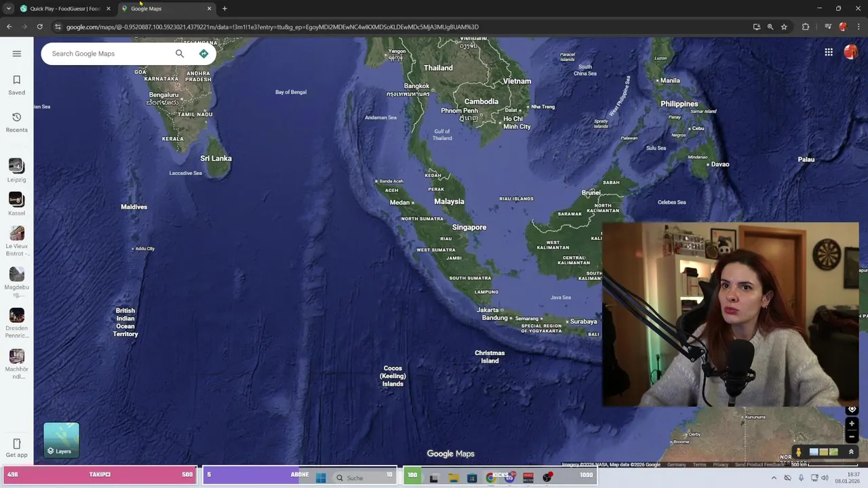Open the volume control in tray
This screenshot has width=868, height=488.
point(825,477)
